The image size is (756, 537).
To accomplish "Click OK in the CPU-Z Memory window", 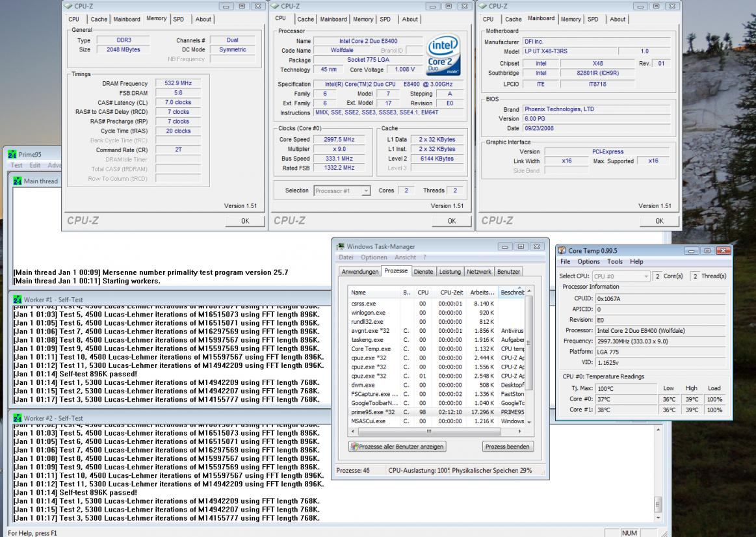I will pyautogui.click(x=245, y=221).
